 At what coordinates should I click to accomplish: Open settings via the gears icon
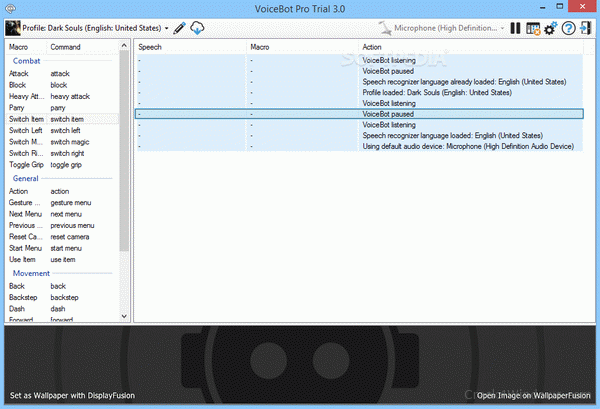[551, 28]
